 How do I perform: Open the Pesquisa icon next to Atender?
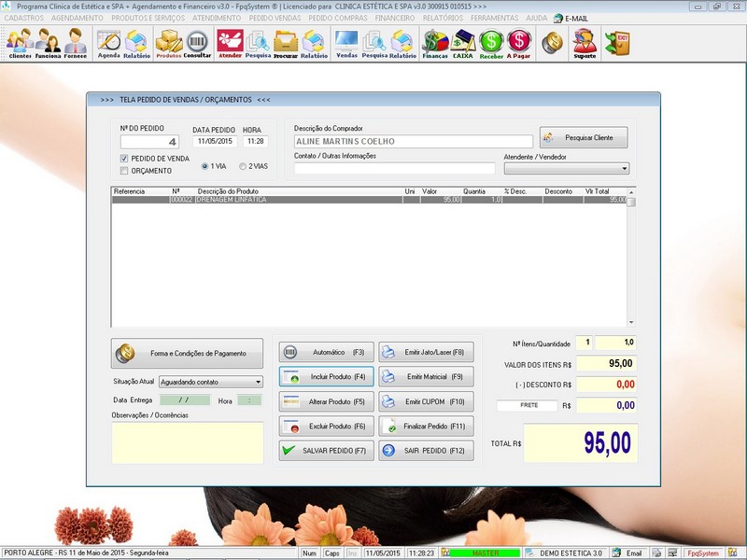(258, 43)
